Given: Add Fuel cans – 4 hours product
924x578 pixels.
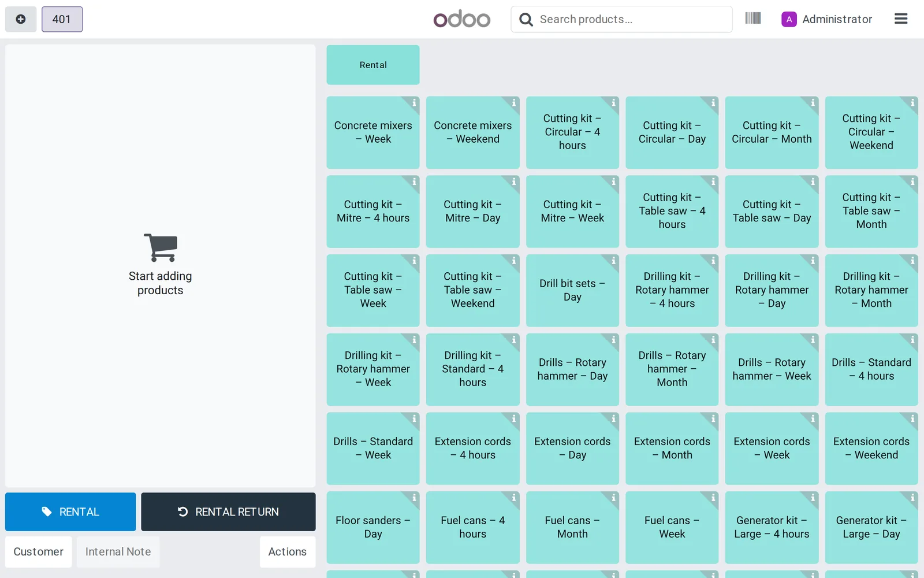Looking at the screenshot, I should click(472, 528).
